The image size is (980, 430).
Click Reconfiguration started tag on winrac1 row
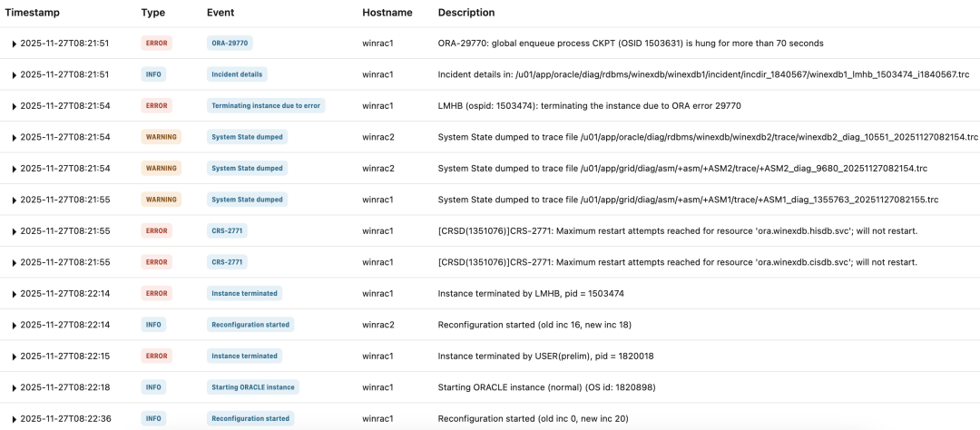(250, 418)
